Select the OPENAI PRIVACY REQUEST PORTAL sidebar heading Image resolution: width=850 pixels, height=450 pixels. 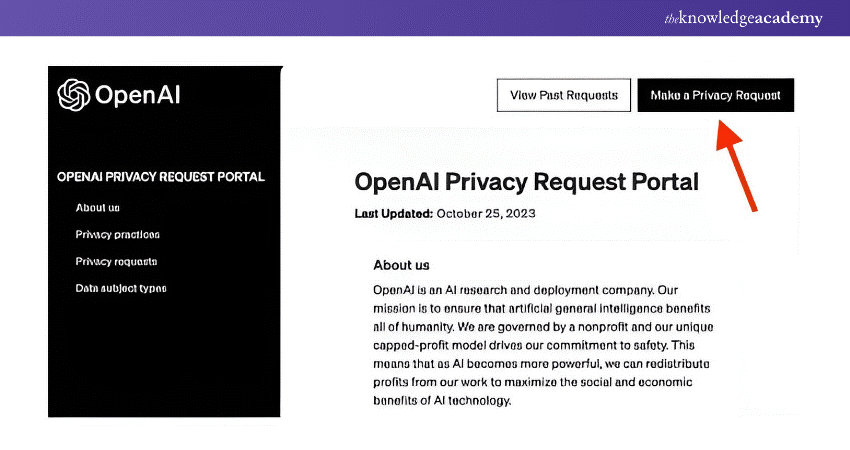[161, 177]
